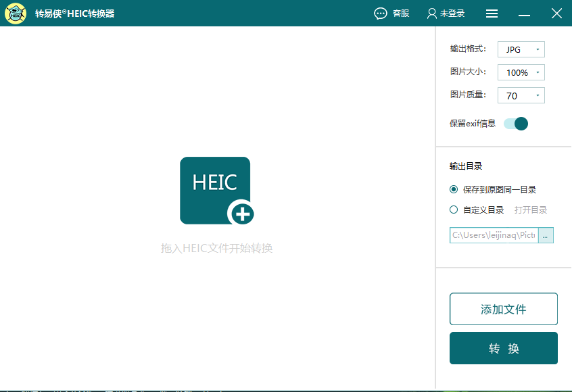Select 自定义目录 radio option
The image size is (572, 392).
454,210
